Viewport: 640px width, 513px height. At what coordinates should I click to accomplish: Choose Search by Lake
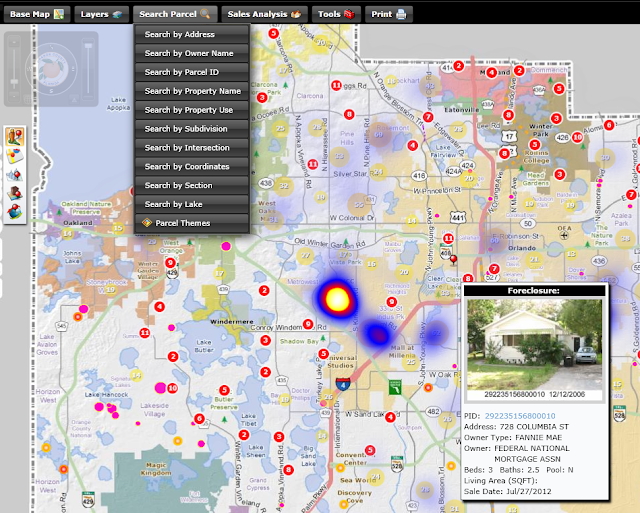(192, 204)
